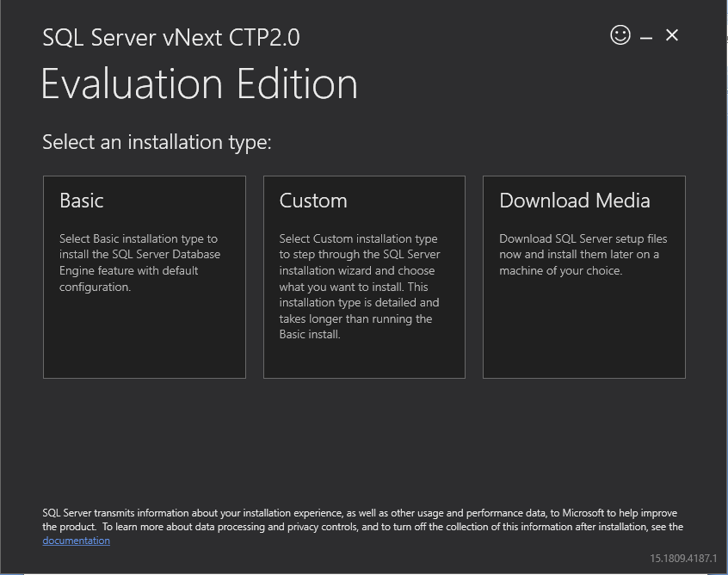Image resolution: width=728 pixels, height=575 pixels.
Task: Choose the Basic install option card
Action: click(144, 275)
